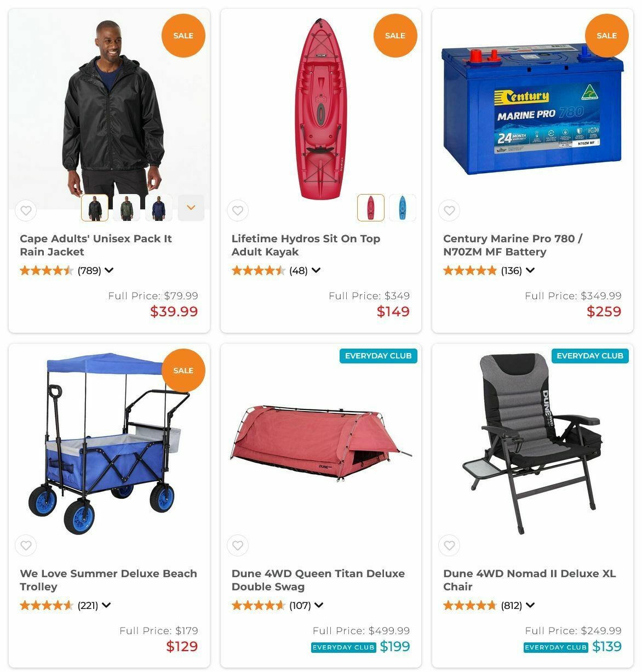Select red kayak colour thumbnail
This screenshot has width=642, height=672.
[x=371, y=208]
